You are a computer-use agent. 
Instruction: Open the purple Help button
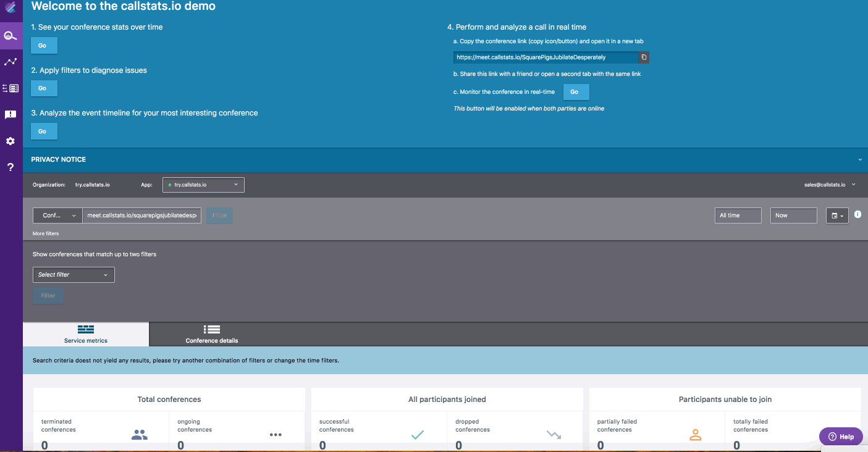pyautogui.click(x=841, y=437)
